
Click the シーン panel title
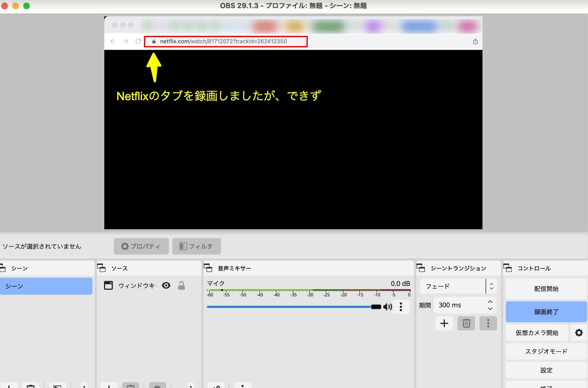[20, 268]
